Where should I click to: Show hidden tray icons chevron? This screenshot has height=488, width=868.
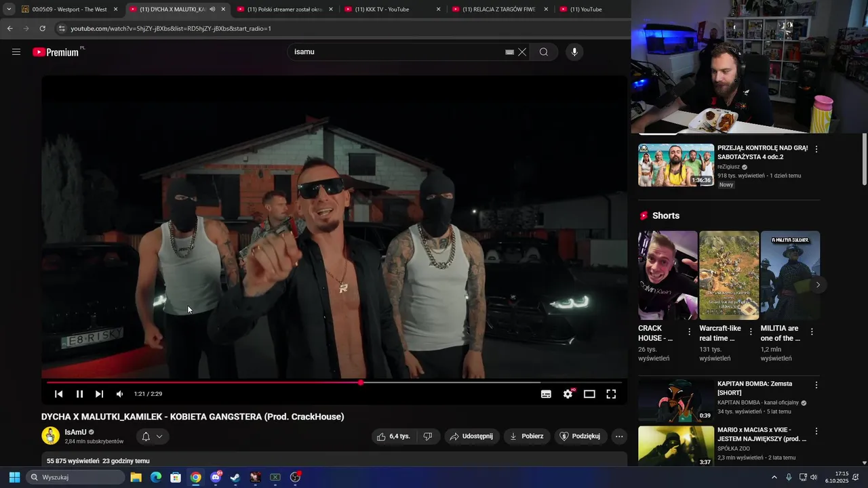(x=774, y=477)
